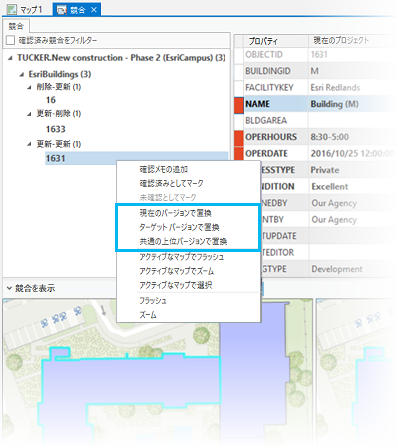Screen dimensions: 398x448
Task: Click the マップ1 map tab icon
Action: point(12,10)
